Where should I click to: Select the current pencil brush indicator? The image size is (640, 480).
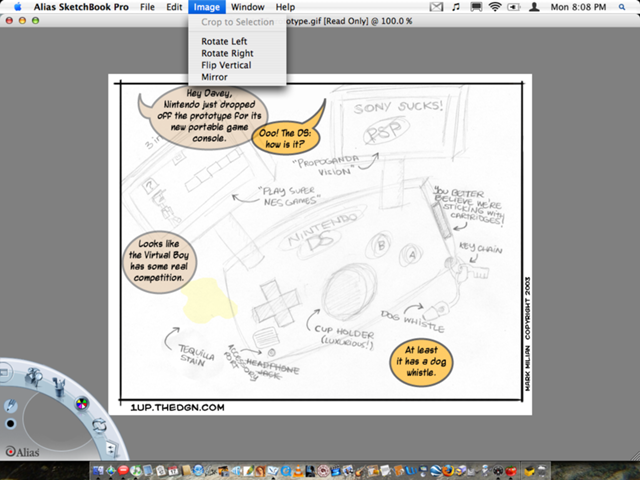click(11, 405)
